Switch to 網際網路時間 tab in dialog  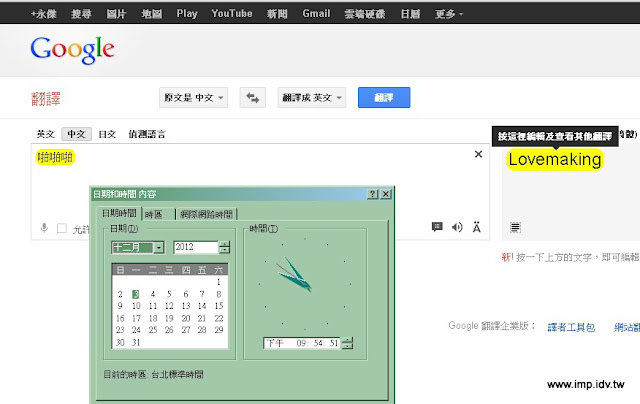click(x=207, y=214)
